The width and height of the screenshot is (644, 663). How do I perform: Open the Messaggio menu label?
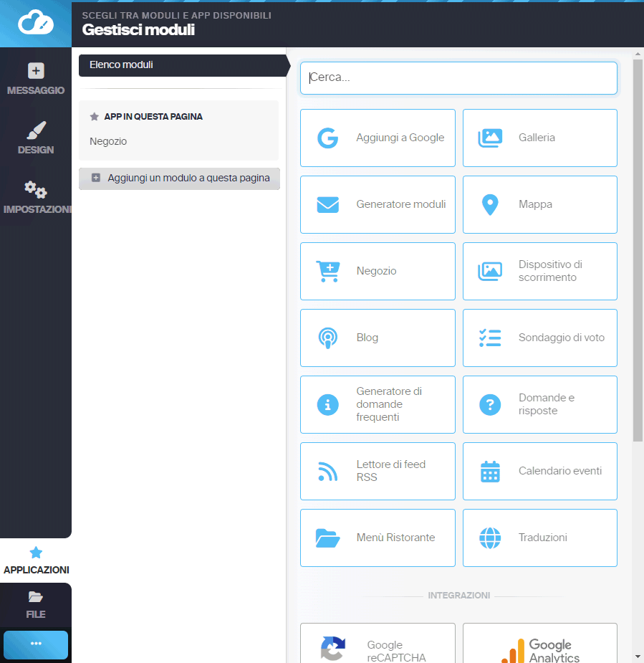[36, 90]
